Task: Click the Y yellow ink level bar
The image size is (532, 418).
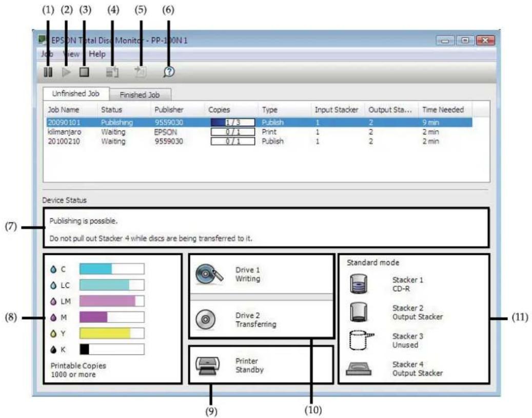Action: [x=112, y=333]
